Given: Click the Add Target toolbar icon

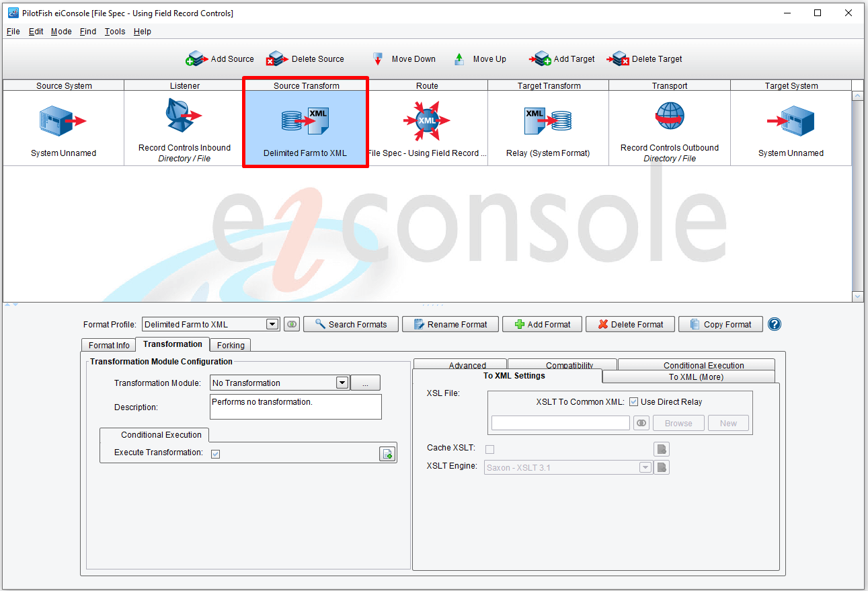Looking at the screenshot, I should [x=540, y=59].
